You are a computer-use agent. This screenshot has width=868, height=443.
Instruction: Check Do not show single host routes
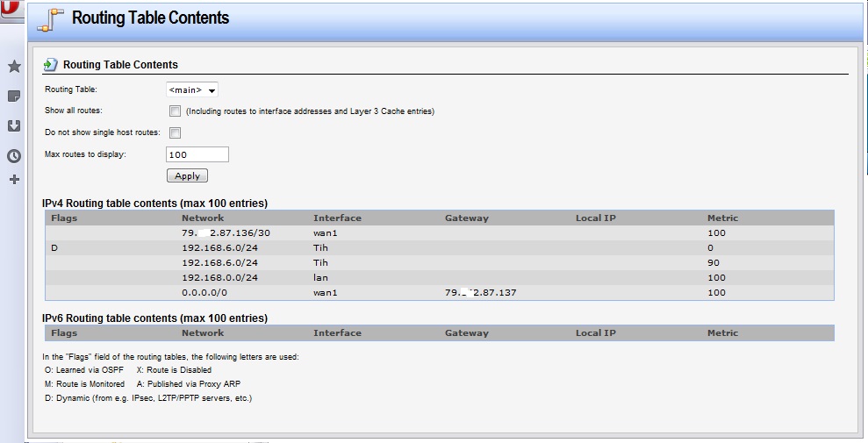pos(175,133)
